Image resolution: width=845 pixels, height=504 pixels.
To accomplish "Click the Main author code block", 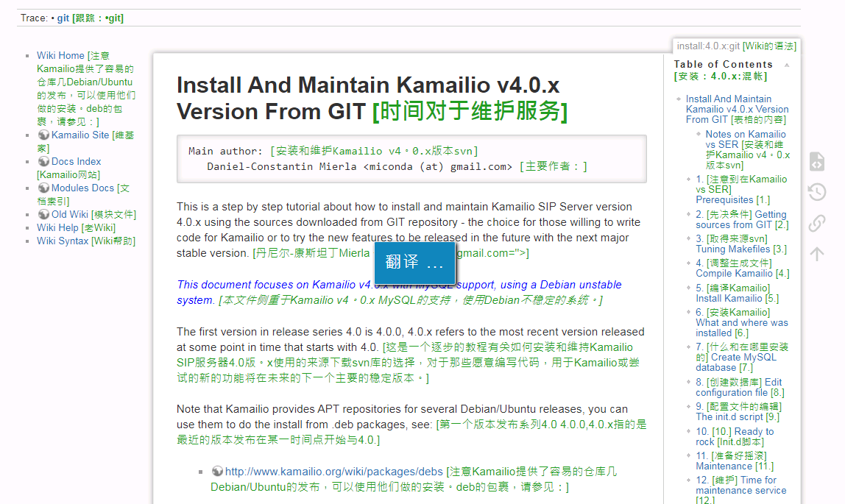I will pyautogui.click(x=411, y=158).
